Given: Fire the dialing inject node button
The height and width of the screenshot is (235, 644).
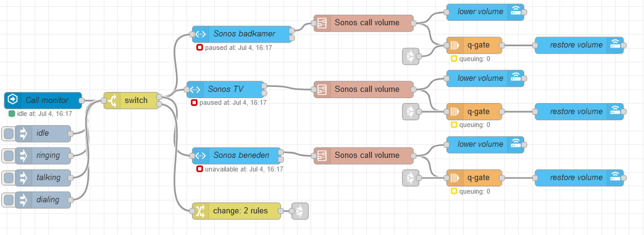Looking at the screenshot, I should (x=8, y=200).
